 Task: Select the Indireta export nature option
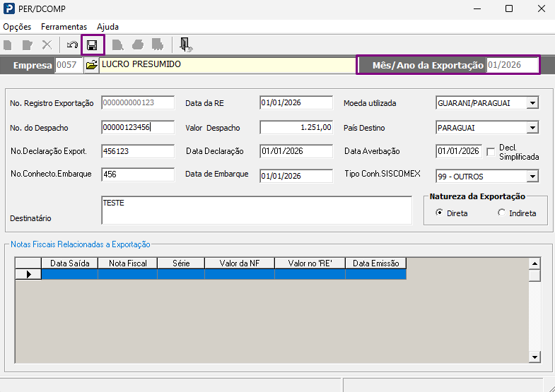click(501, 213)
